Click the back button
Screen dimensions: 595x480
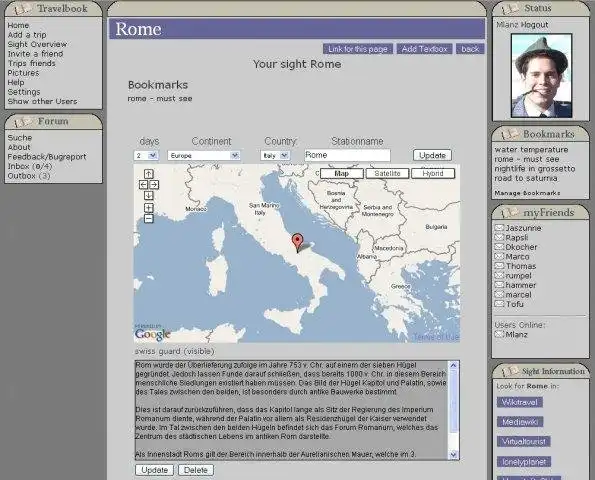click(x=470, y=49)
